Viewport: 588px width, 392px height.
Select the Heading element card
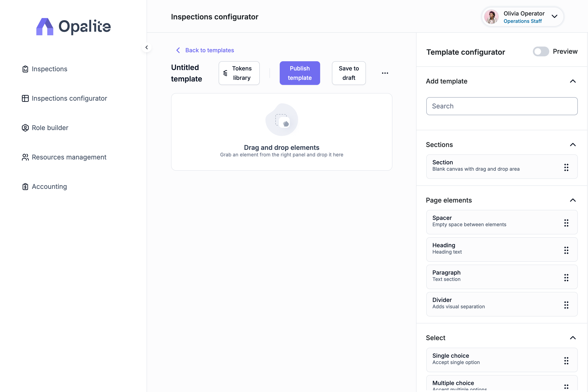(x=502, y=249)
